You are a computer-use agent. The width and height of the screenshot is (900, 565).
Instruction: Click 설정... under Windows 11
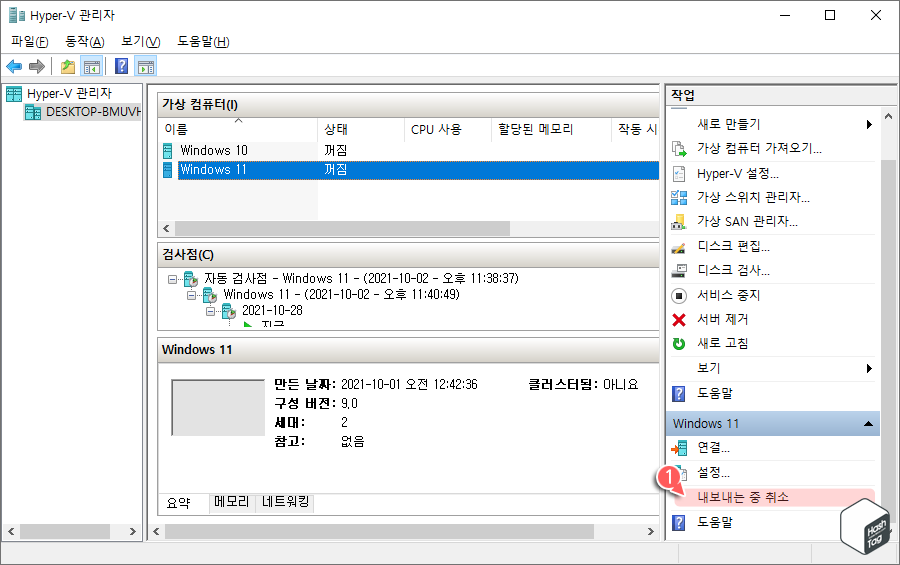coord(713,473)
